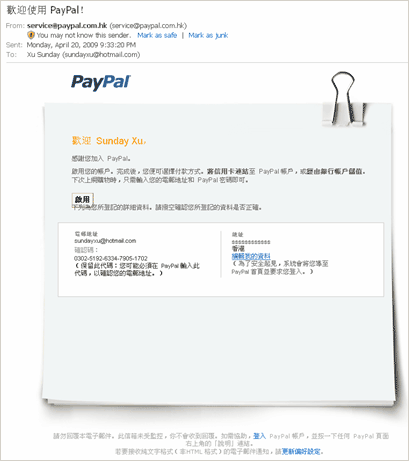Viewport: 409px width, 461px height.
Task: Open the 編輯我的資料 edit profile link
Action: click(x=251, y=256)
